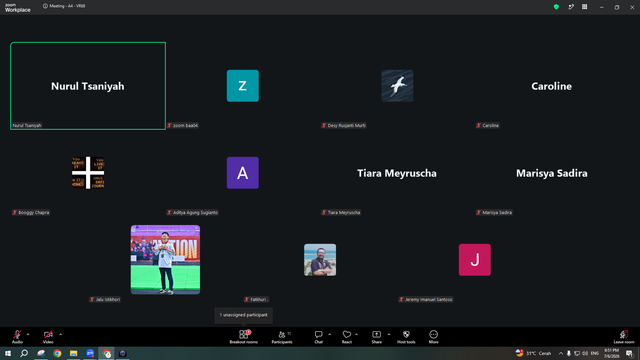Click the pink J avatar of Jeremy Imanuel Santoso

474,260
